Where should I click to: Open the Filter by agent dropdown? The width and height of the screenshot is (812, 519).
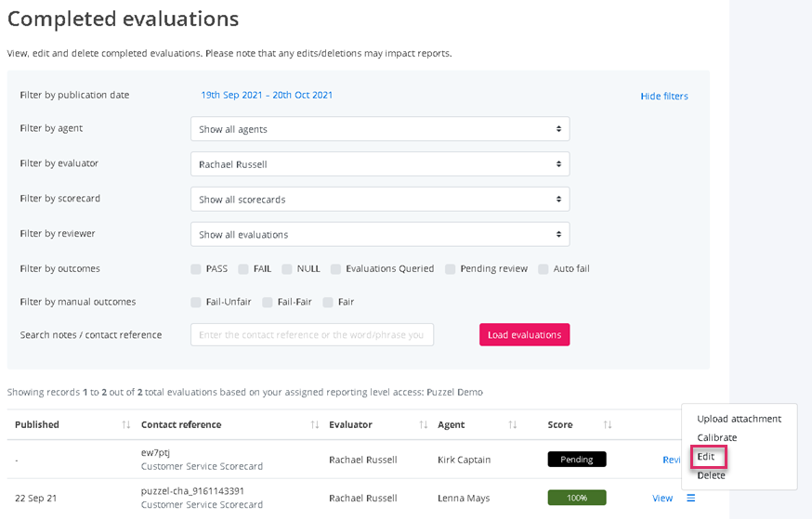click(380, 129)
